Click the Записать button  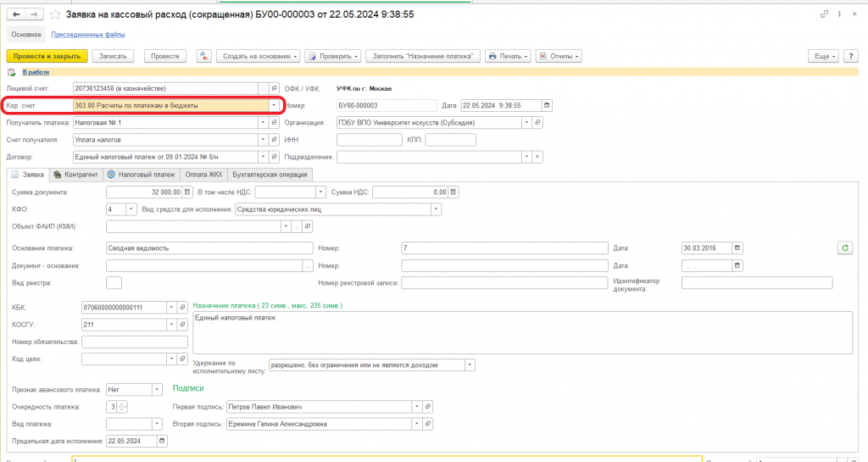tap(113, 56)
